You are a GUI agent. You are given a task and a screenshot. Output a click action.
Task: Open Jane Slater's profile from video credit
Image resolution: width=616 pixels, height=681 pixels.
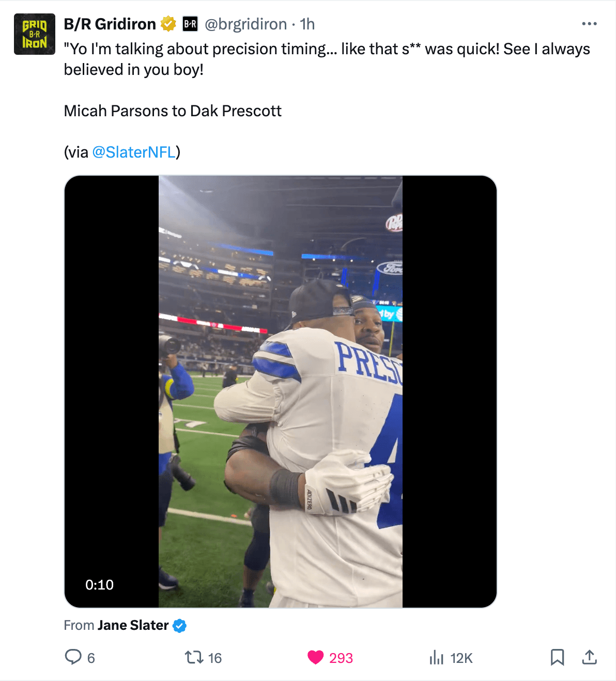tap(133, 625)
